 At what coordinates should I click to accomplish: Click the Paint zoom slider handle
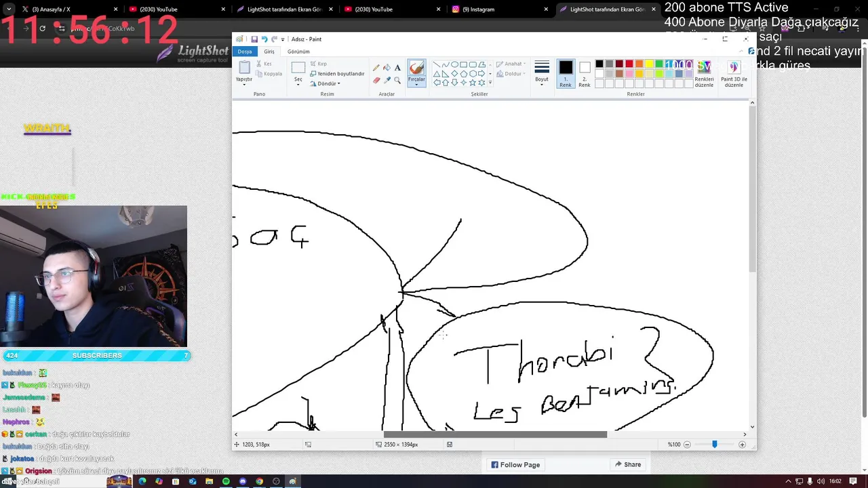[x=714, y=445]
